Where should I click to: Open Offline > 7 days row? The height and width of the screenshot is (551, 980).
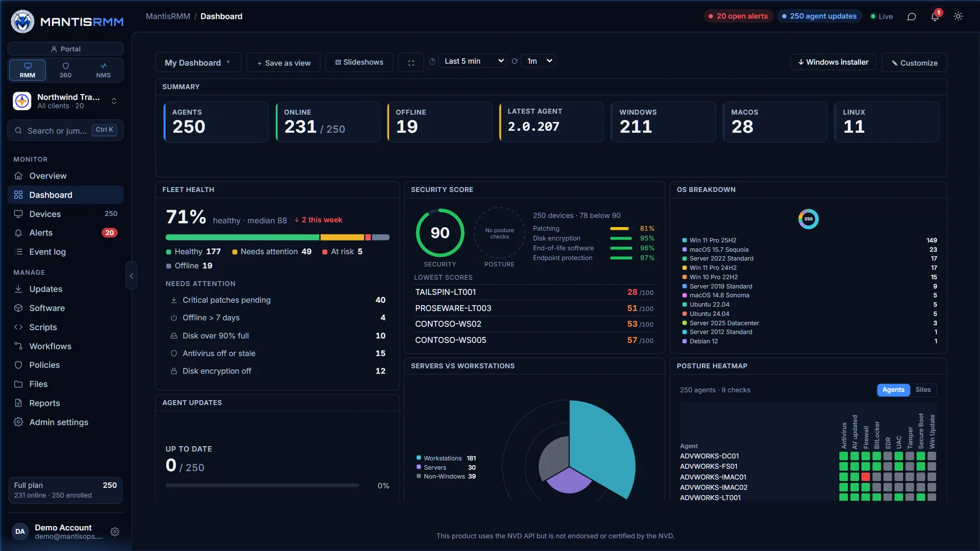coord(277,318)
